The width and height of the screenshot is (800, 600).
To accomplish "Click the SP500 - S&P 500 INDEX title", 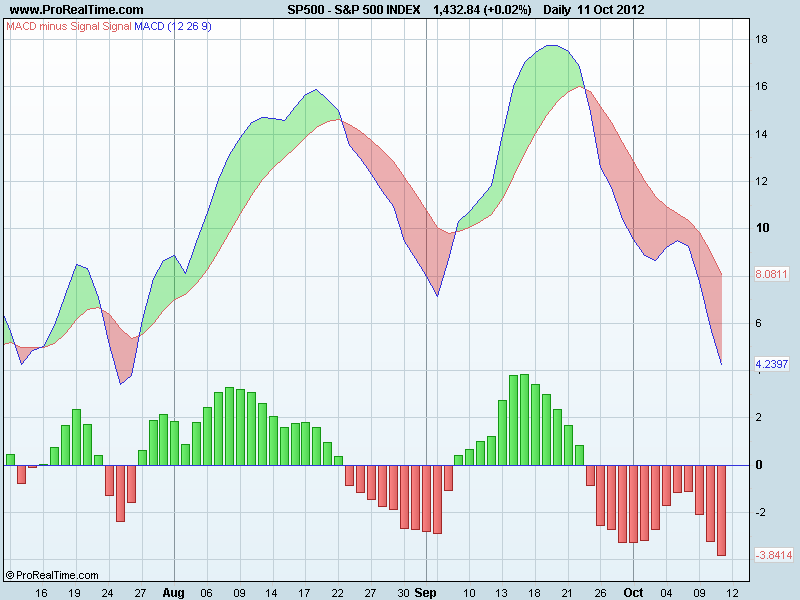I will pos(354,10).
